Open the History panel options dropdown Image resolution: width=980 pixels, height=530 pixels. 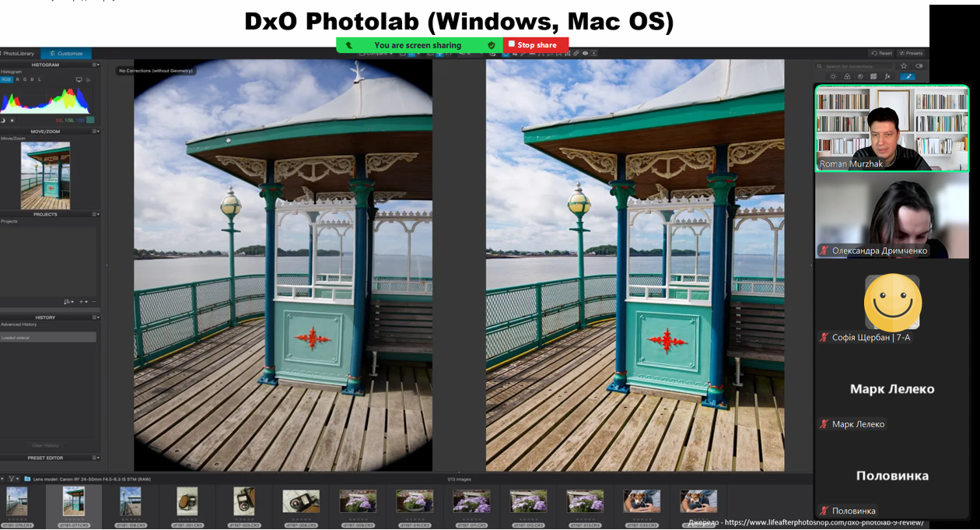click(96, 318)
